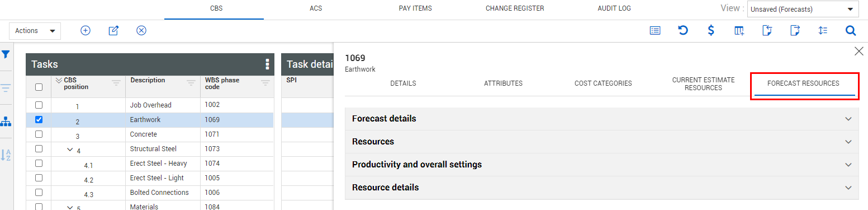868x210 pixels.
Task: Click the WBS phase code column header
Action: click(222, 83)
